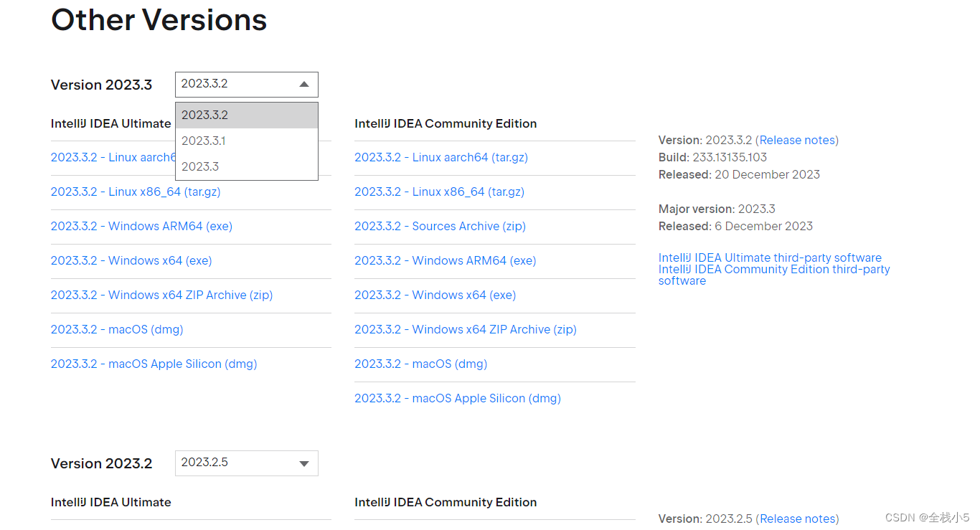Download Ultimate 2023.3.2 macOS dmg
The image size is (980, 530).
coord(117,330)
